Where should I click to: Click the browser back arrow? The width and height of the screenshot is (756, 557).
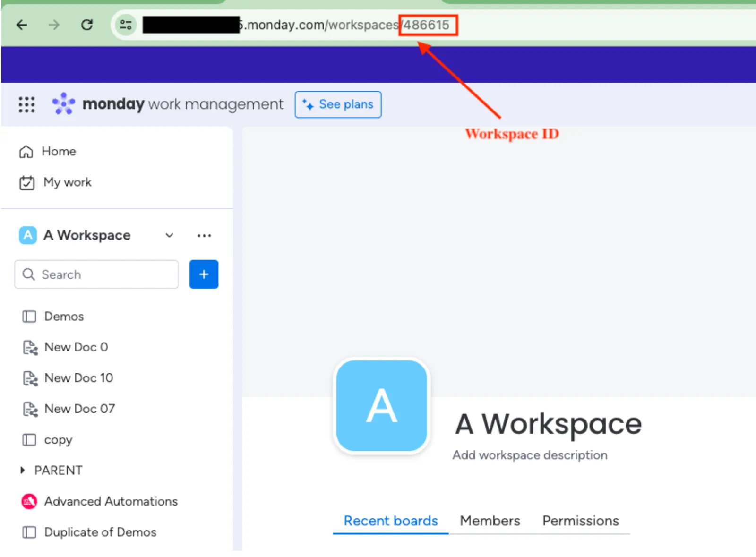point(22,25)
